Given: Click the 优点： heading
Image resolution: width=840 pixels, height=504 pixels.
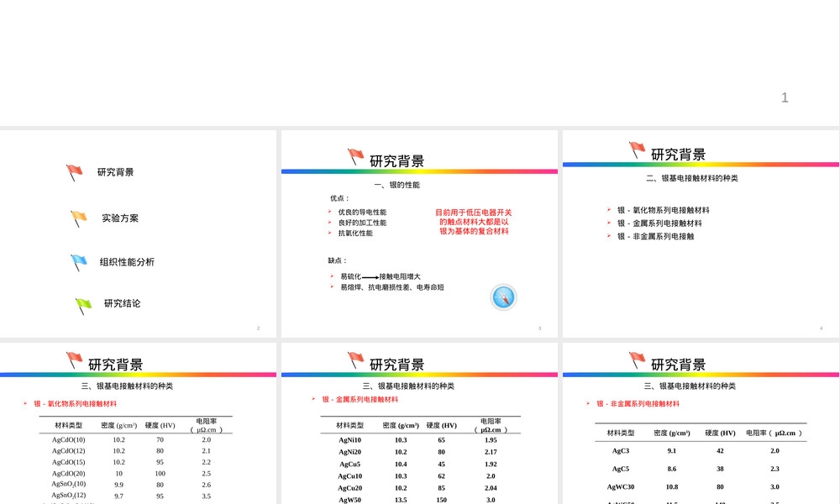Looking at the screenshot, I should pos(339,198).
